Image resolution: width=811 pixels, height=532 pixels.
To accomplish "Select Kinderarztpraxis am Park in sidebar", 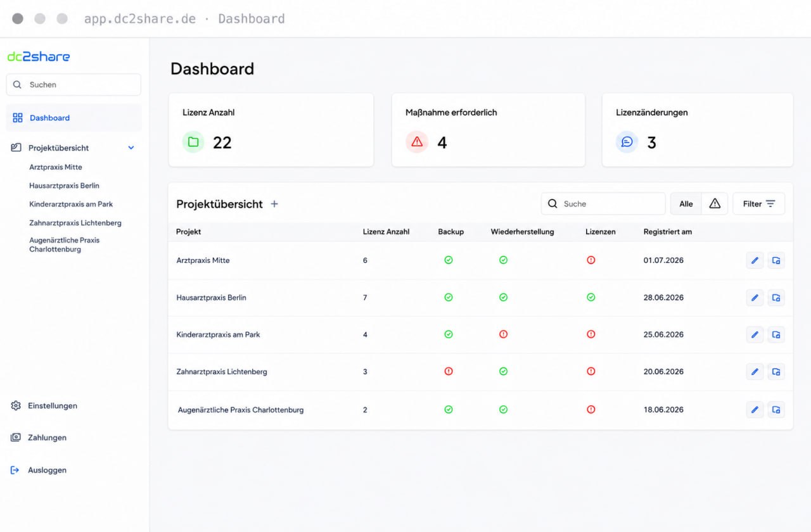I will pos(71,204).
